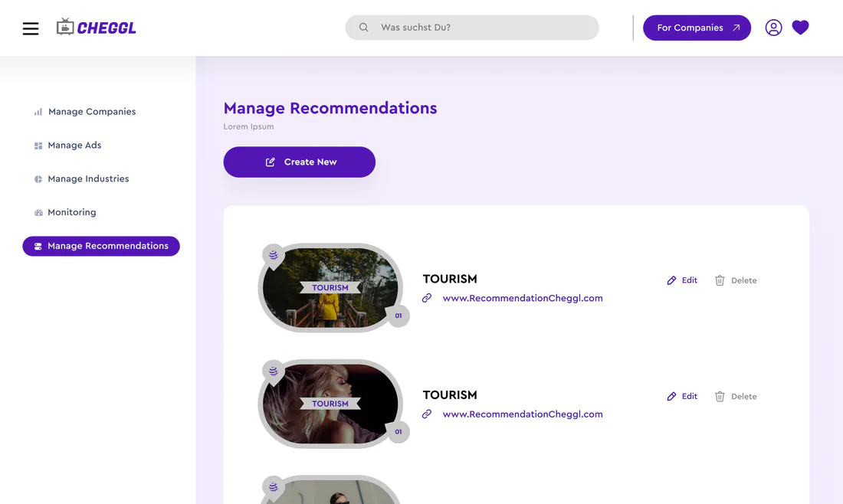
Task: Select Manage Recommendations sidebar item
Action: 101,246
